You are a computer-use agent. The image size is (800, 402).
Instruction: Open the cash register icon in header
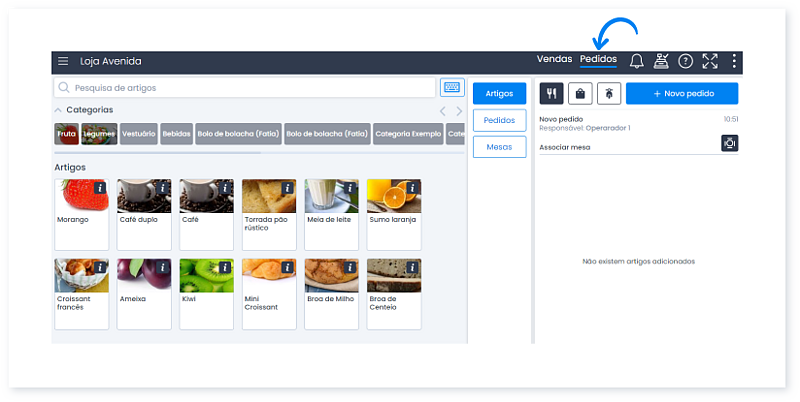pos(661,61)
